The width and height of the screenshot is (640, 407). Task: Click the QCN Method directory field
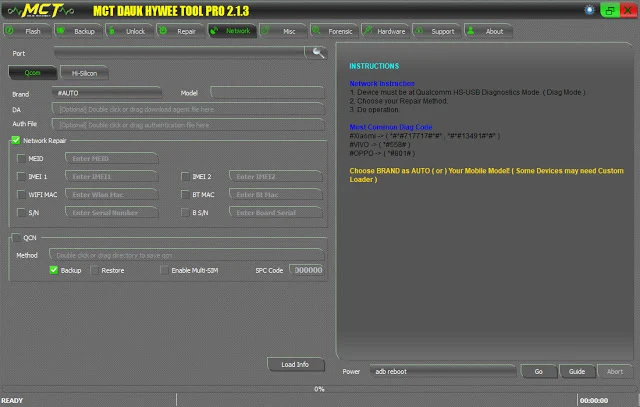pyautogui.click(x=187, y=255)
